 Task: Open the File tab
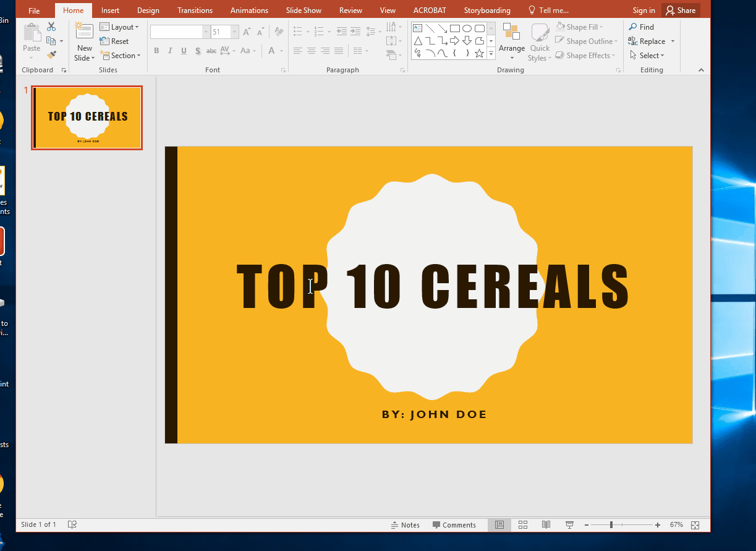[34, 11]
